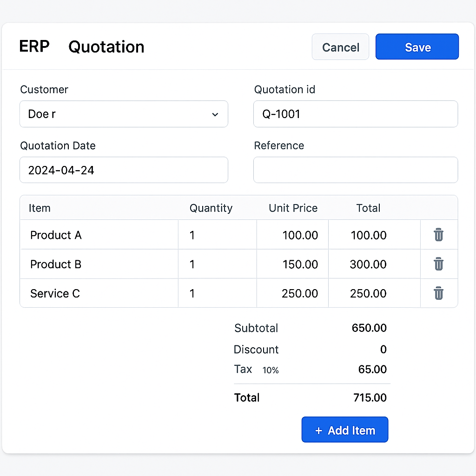Click the empty Reference field
This screenshot has width=476, height=476.
(356, 170)
